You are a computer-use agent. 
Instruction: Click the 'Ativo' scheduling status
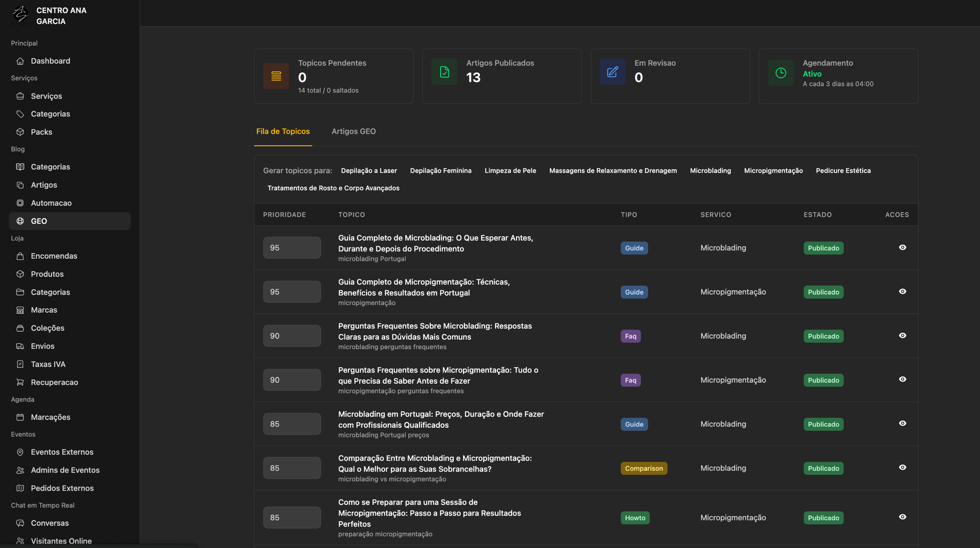coord(812,74)
